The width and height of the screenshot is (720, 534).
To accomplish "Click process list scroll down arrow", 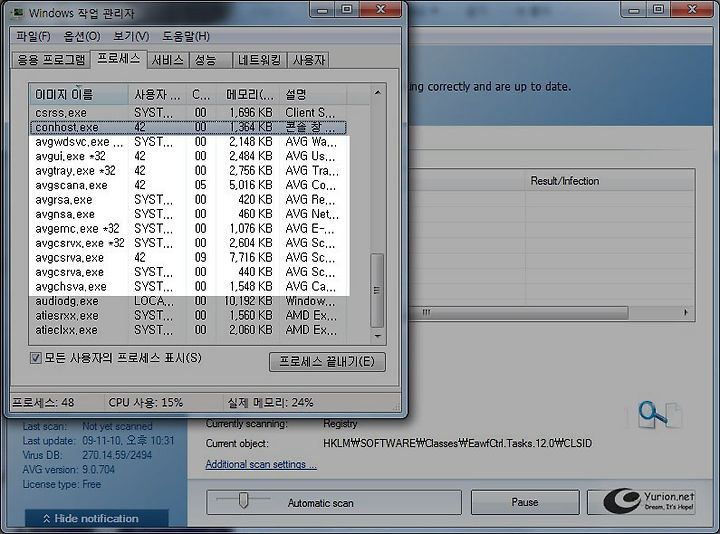I will [377, 336].
